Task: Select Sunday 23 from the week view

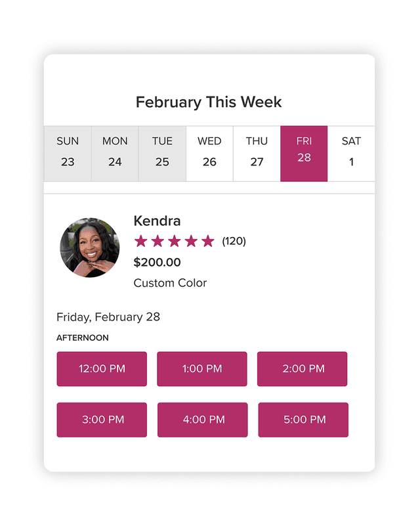Action: [x=68, y=152]
